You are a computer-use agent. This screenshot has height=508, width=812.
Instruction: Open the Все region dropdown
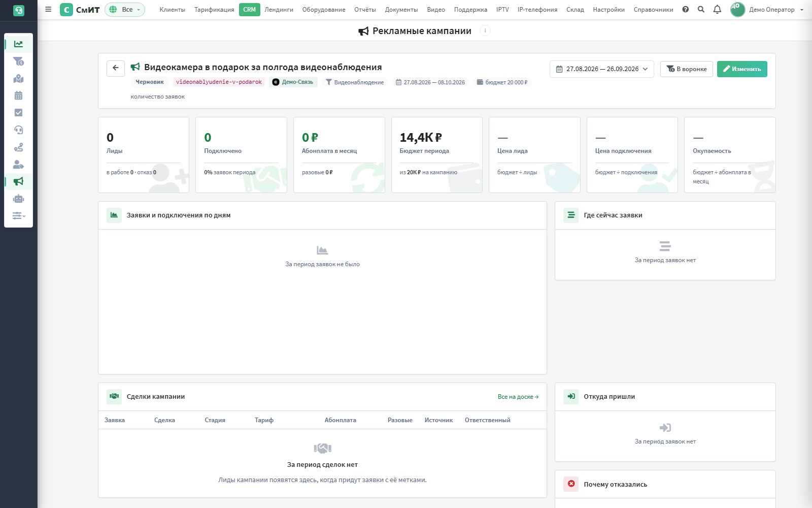click(x=125, y=10)
